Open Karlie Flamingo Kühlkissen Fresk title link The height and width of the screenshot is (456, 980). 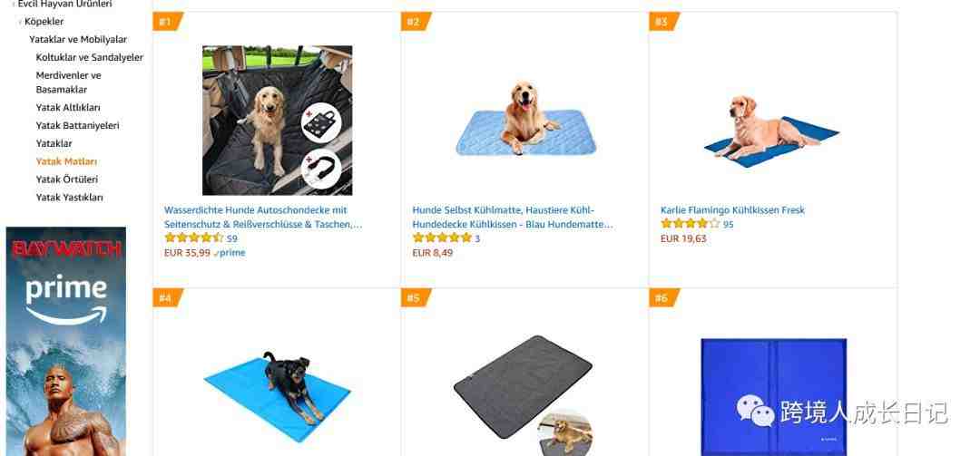[x=732, y=210]
